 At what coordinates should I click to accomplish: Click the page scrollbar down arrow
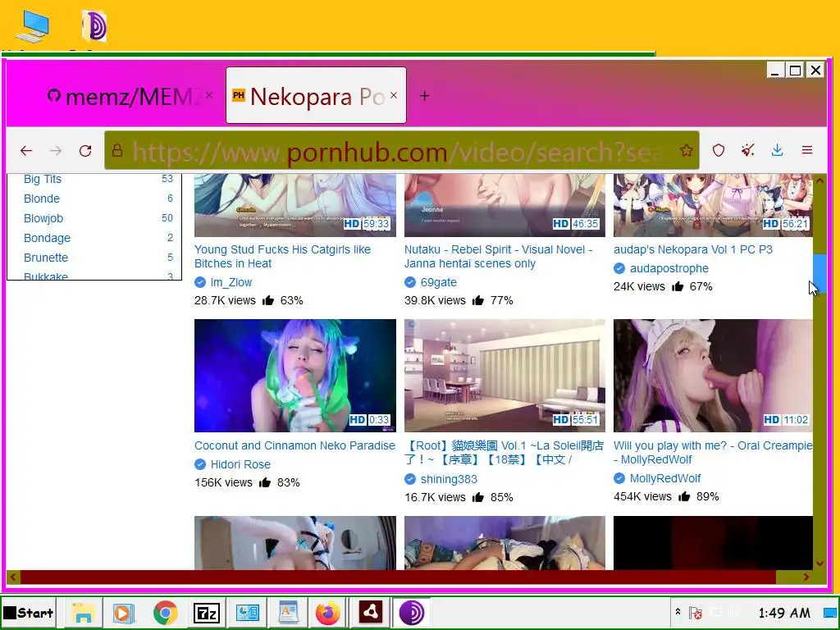click(x=819, y=563)
